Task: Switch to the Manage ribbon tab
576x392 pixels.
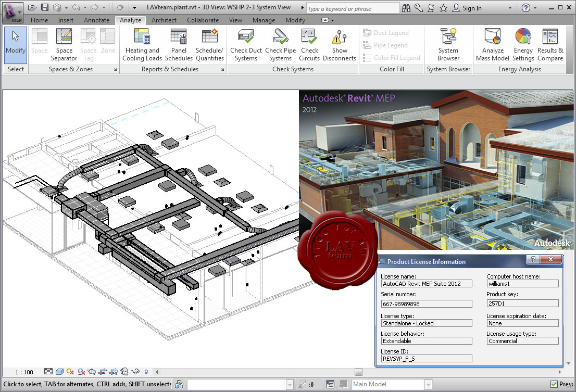Action: (x=264, y=20)
